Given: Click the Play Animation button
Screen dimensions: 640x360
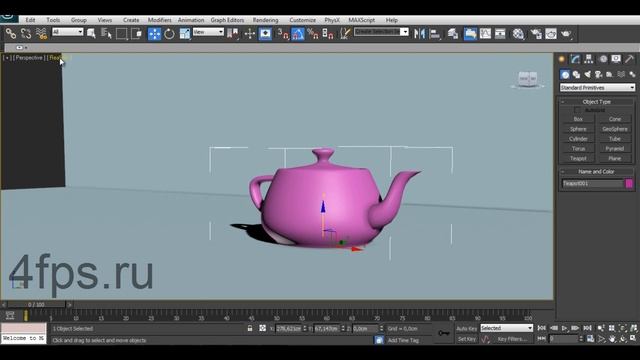Looking at the screenshot, I should [564, 328].
